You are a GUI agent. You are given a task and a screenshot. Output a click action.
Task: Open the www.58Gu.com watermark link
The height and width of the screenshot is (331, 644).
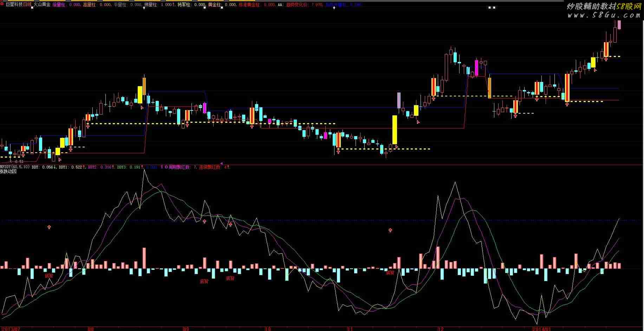pos(604,15)
